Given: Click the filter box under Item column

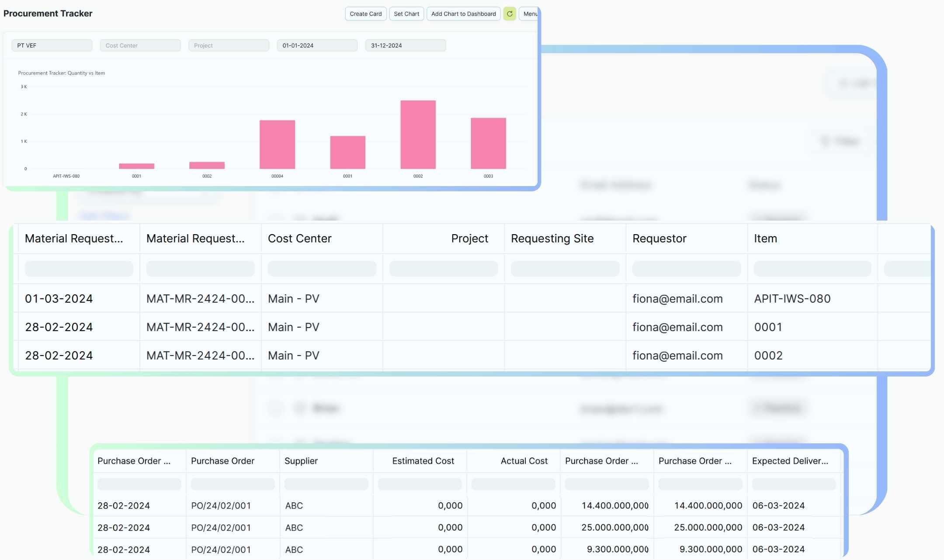Looking at the screenshot, I should pyautogui.click(x=812, y=269).
